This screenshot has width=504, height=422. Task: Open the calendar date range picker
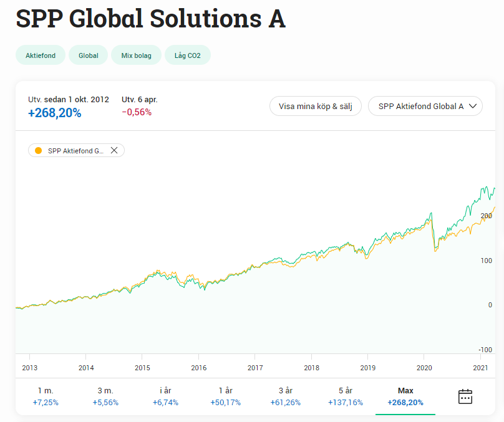[465, 396]
